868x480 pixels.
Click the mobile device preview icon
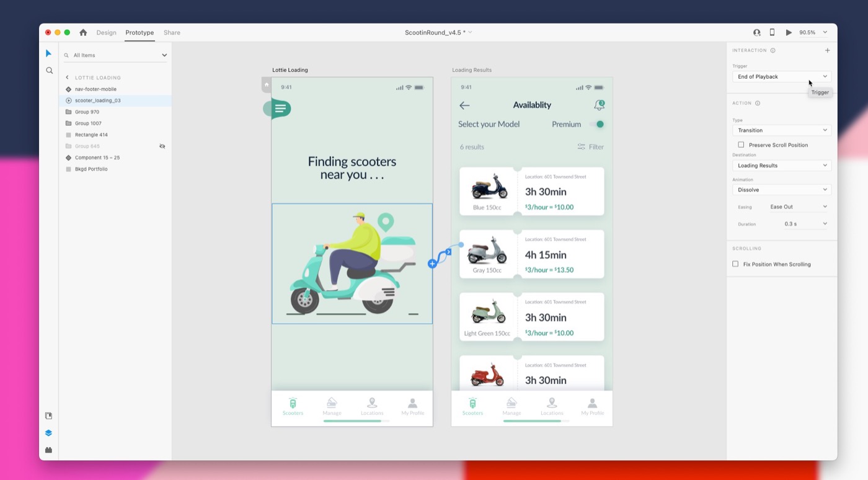pos(772,32)
